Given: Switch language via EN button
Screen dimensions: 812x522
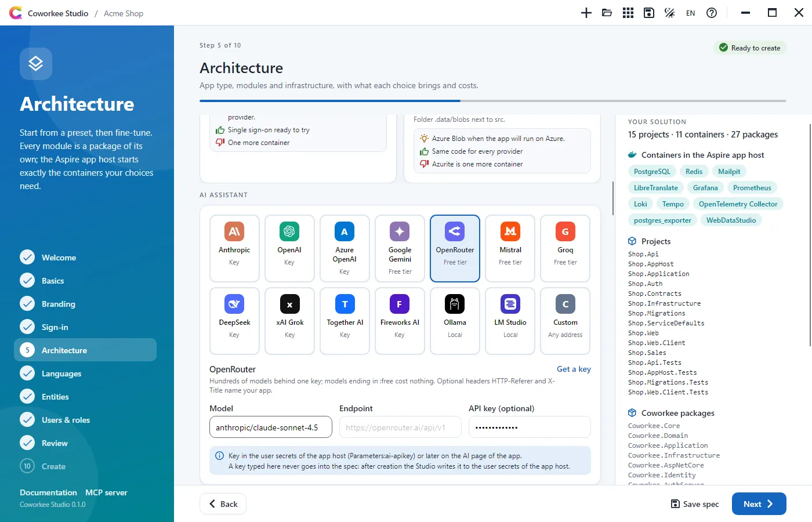Looking at the screenshot, I should pos(691,13).
